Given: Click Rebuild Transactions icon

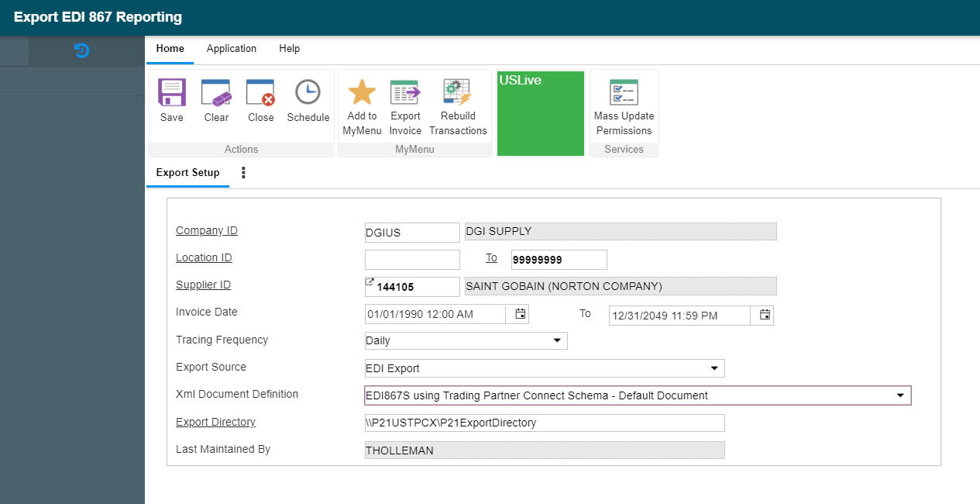Looking at the screenshot, I should pos(458,93).
